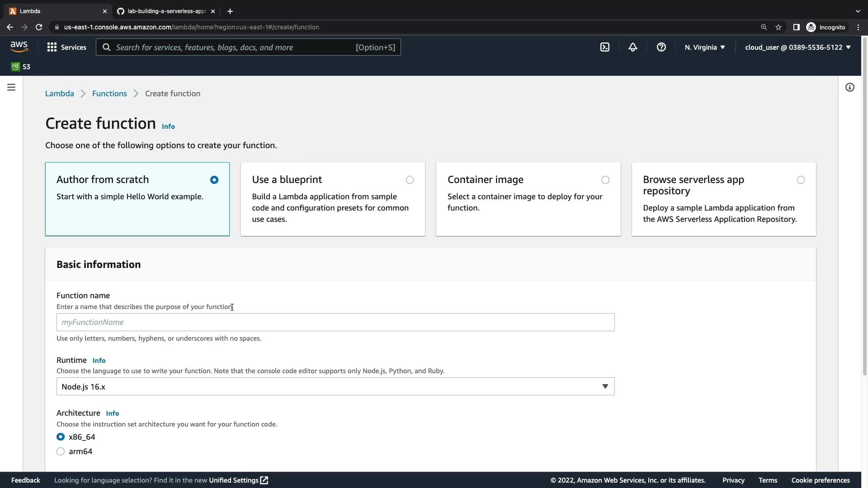This screenshot has height=488, width=868.
Task: Select Use a blueprint option
Action: pyautogui.click(x=410, y=180)
